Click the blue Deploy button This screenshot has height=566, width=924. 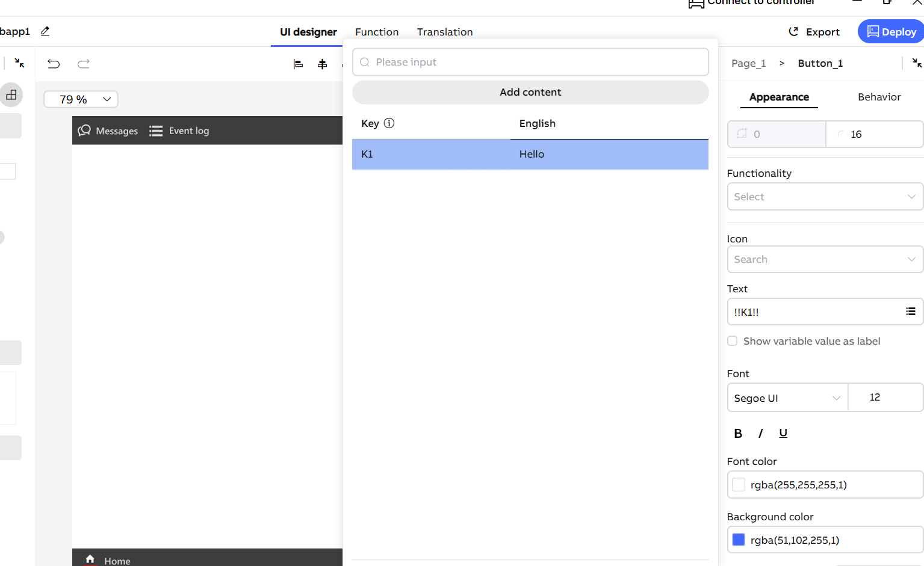pos(891,32)
